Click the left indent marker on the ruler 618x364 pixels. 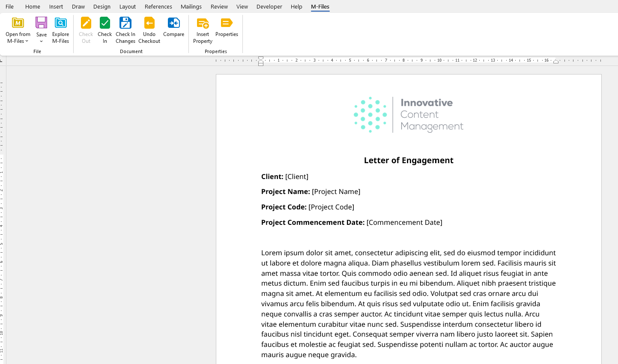click(261, 63)
